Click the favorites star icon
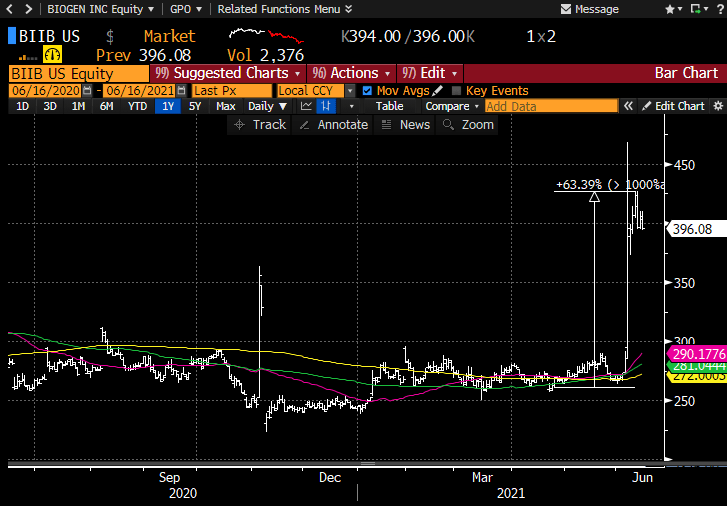The width and height of the screenshot is (727, 506). coord(670,9)
